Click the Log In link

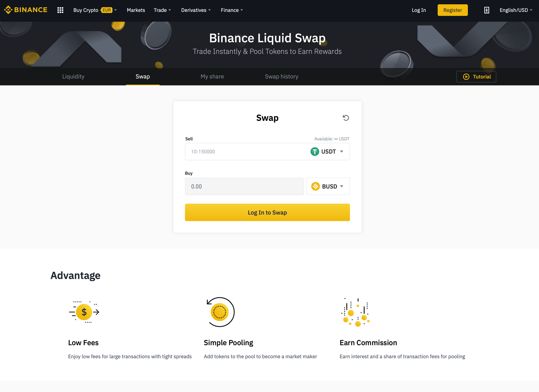pyautogui.click(x=419, y=10)
